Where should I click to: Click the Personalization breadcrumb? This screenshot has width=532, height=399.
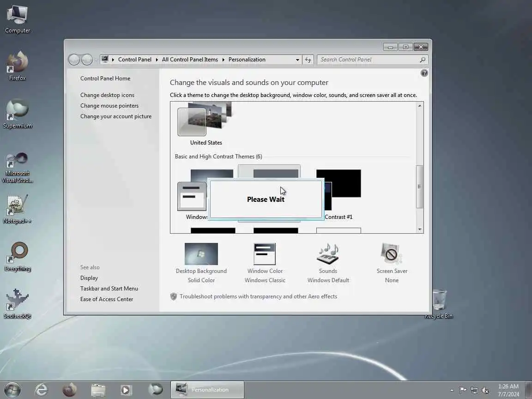(x=247, y=60)
